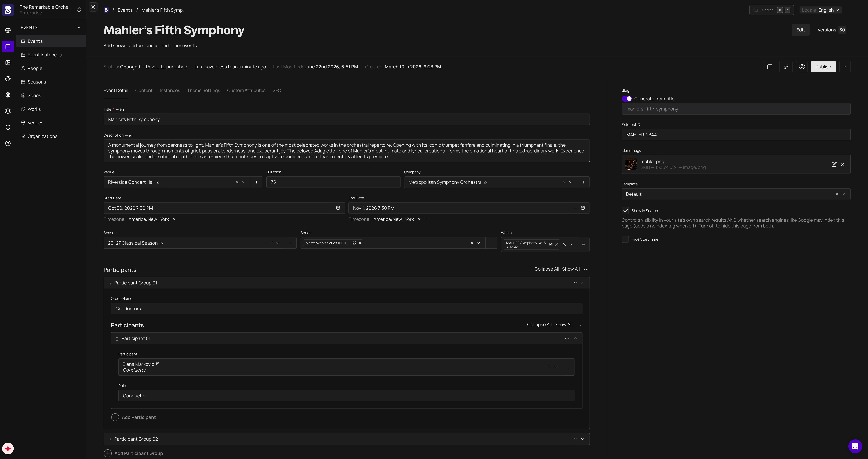Click the Search box in header
The width and height of the screenshot is (868, 459).
pos(772,10)
